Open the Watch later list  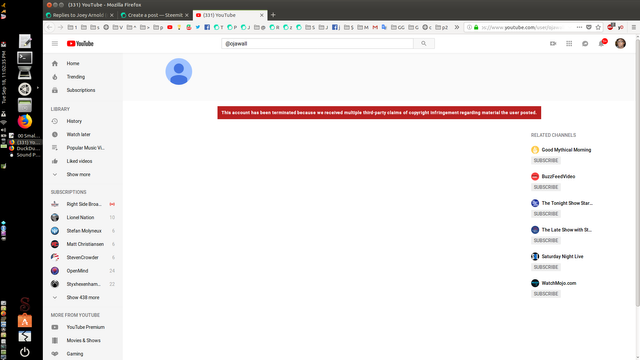tap(83, 134)
